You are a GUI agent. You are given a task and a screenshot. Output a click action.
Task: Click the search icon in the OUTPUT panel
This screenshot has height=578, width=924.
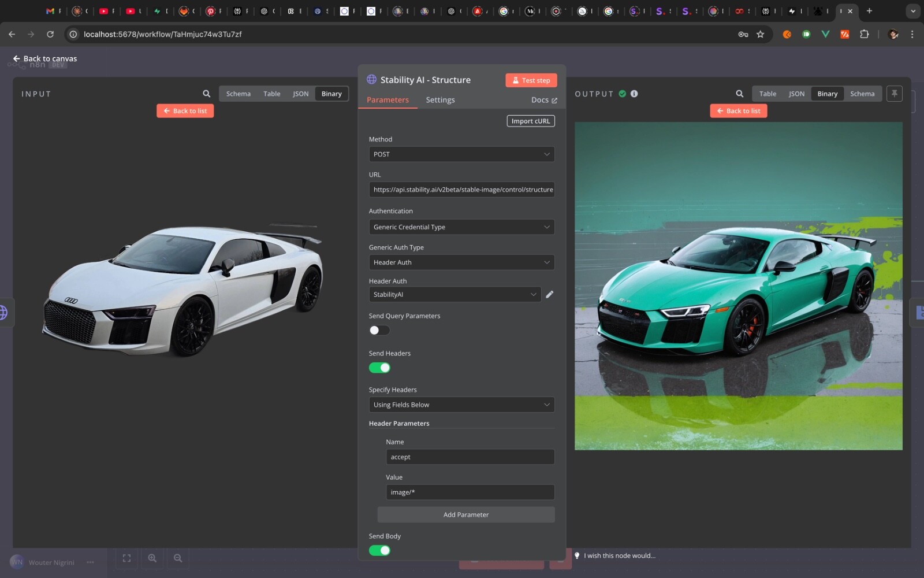pyautogui.click(x=739, y=94)
